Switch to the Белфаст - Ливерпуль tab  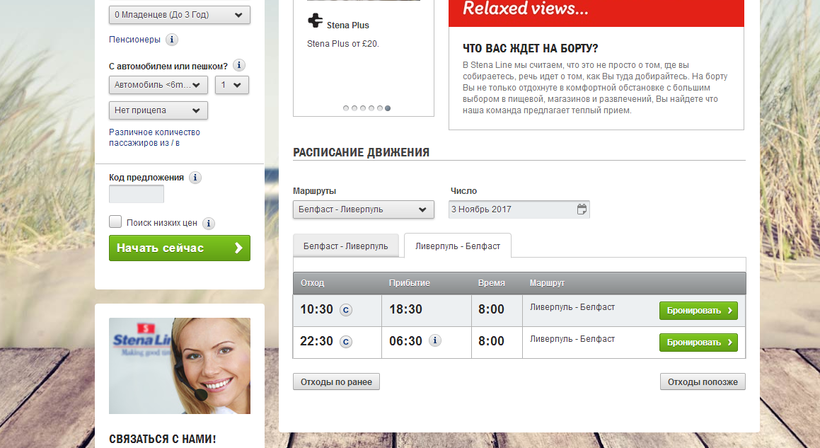tap(346, 245)
